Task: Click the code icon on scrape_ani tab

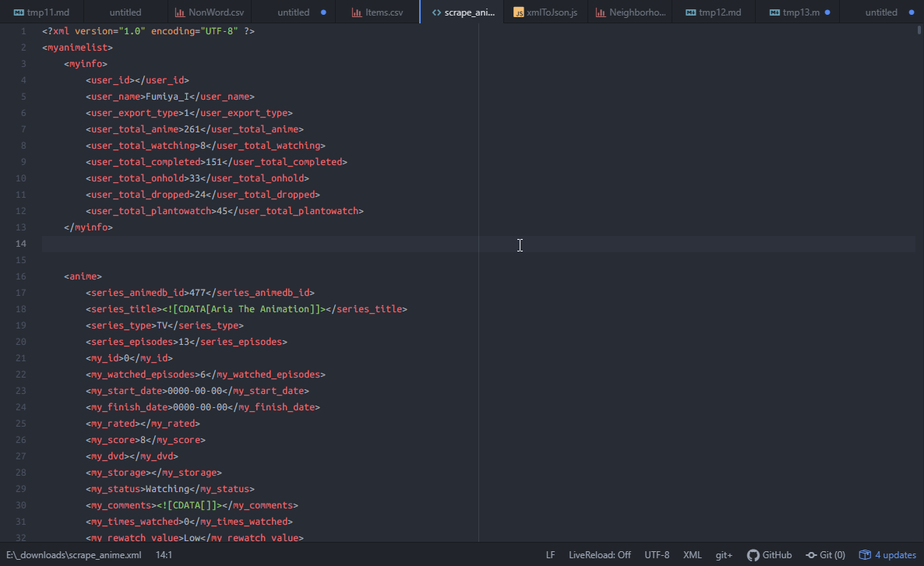Action: pyautogui.click(x=436, y=12)
